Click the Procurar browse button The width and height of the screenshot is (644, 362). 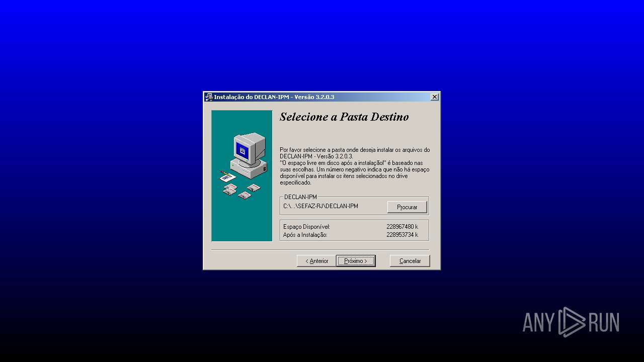click(407, 207)
